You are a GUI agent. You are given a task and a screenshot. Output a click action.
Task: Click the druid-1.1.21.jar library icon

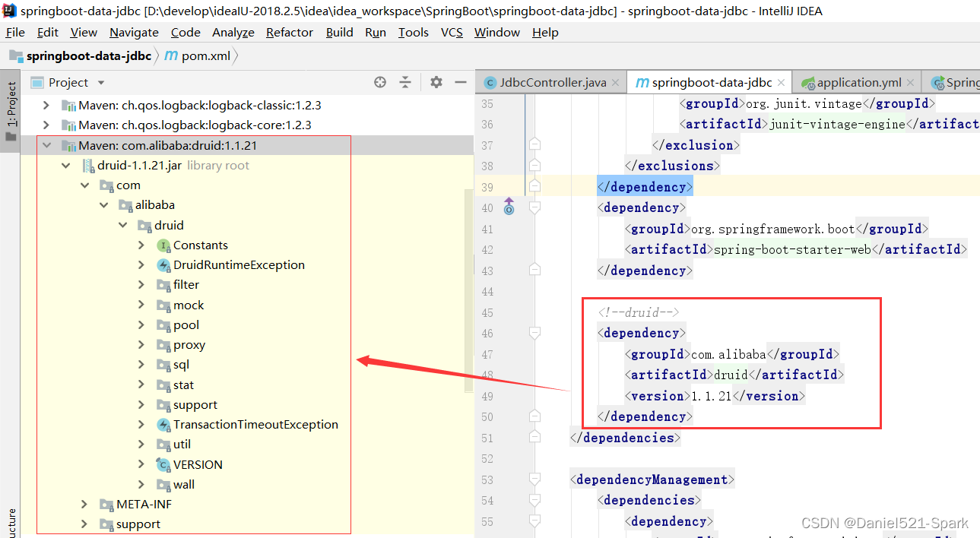[87, 166]
